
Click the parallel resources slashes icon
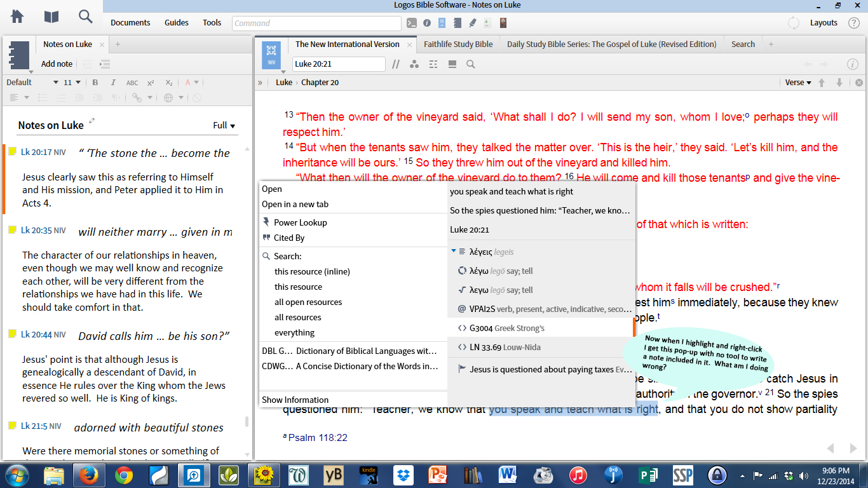pyautogui.click(x=396, y=64)
